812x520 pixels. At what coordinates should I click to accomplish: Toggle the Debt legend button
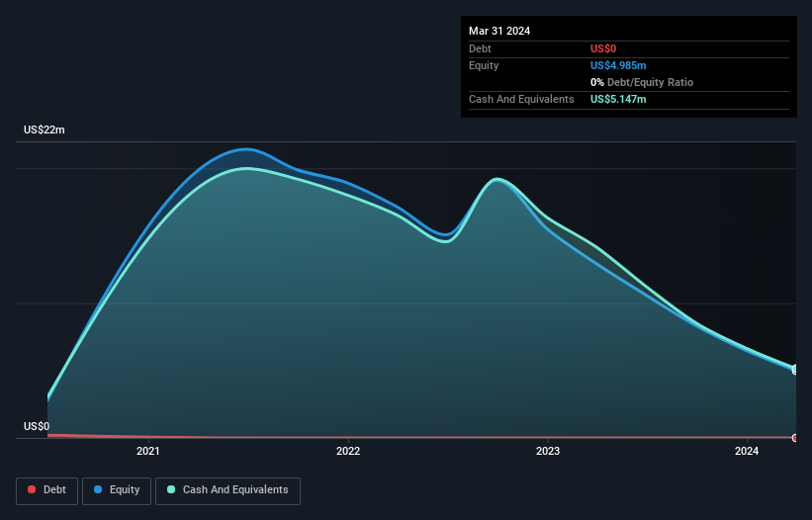[x=47, y=490]
